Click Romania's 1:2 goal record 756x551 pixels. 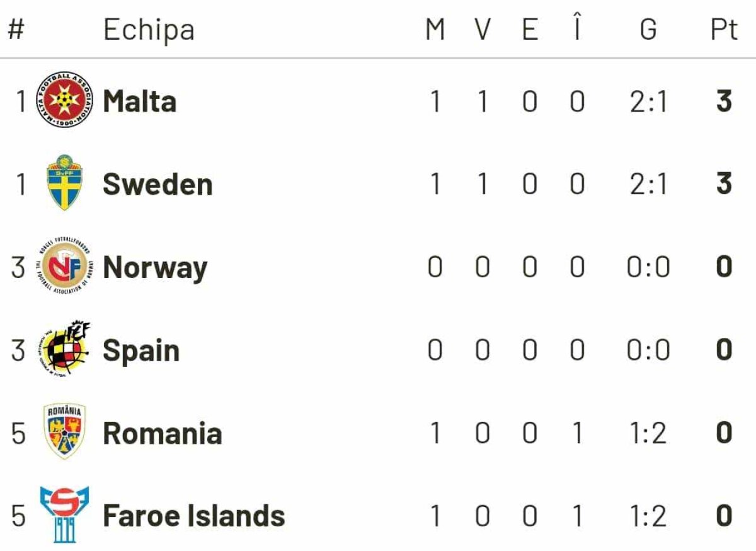(648, 434)
